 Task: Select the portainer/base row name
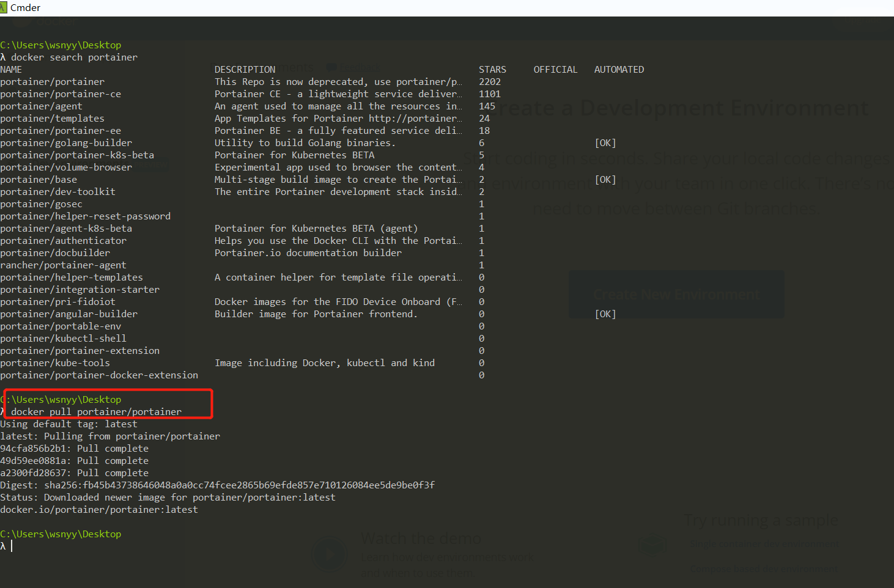39,180
